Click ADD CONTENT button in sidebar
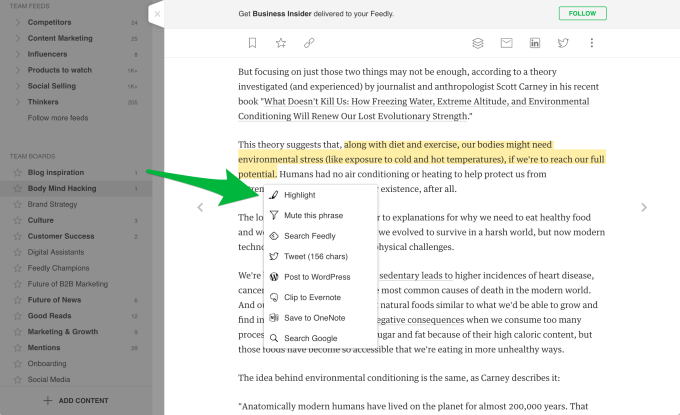The image size is (680, 415). (x=76, y=401)
